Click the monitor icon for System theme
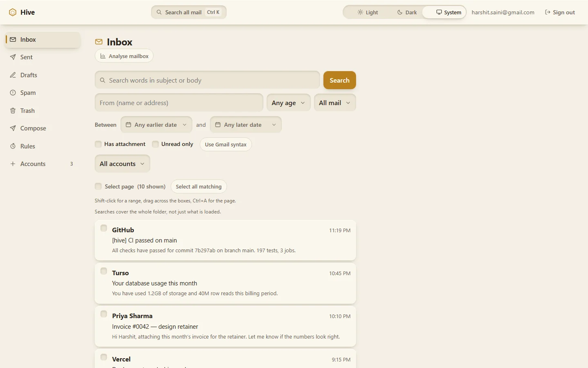 click(439, 12)
